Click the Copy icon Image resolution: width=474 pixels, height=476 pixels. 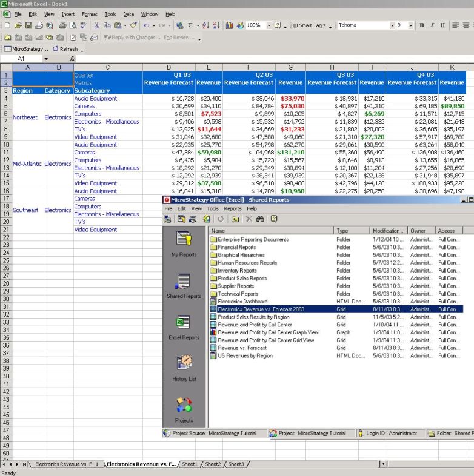tap(107, 25)
